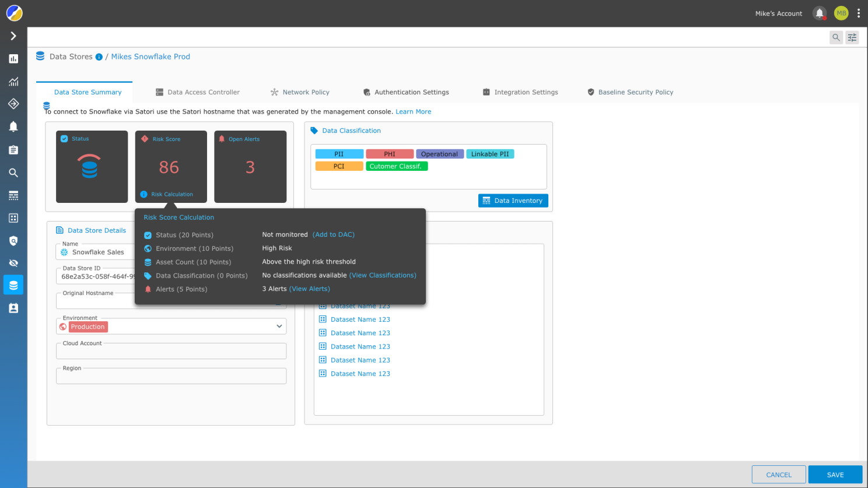Open the three-dot more options menu
This screenshot has height=488, width=868.
(859, 13)
